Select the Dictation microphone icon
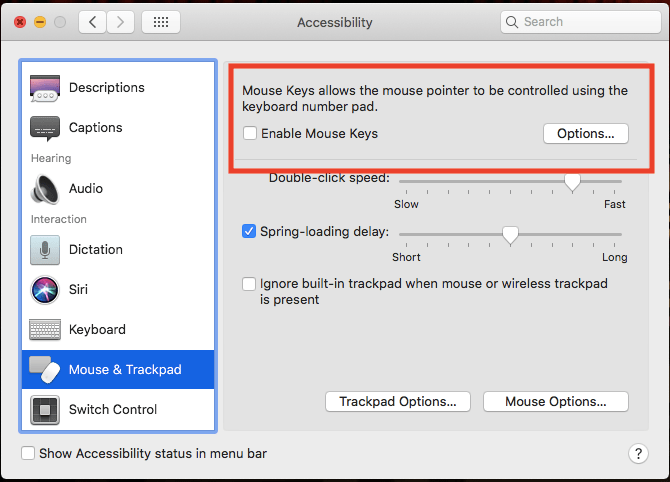Screen dimensions: 670x482 (x=45, y=249)
